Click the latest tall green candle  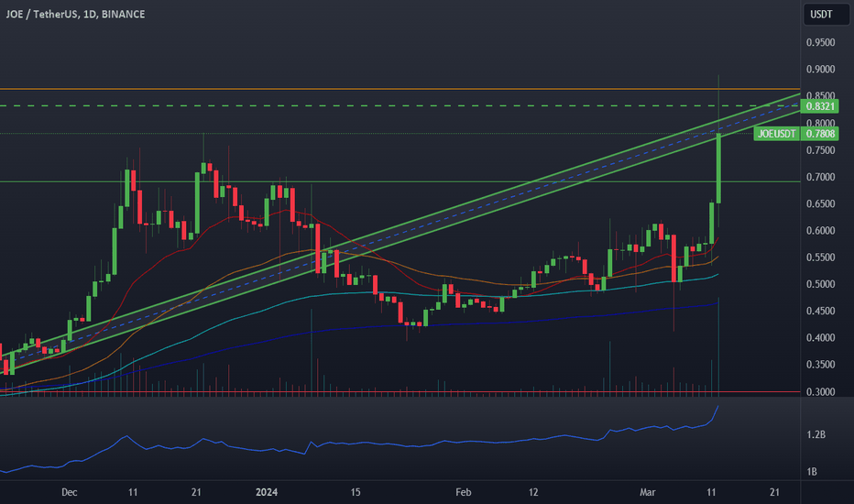coord(719,169)
